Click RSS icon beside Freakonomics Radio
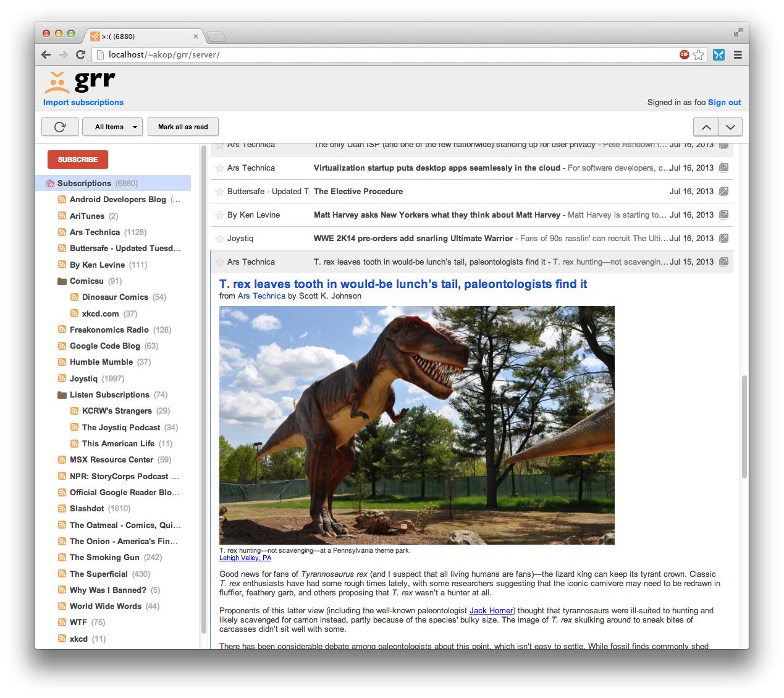 point(62,330)
